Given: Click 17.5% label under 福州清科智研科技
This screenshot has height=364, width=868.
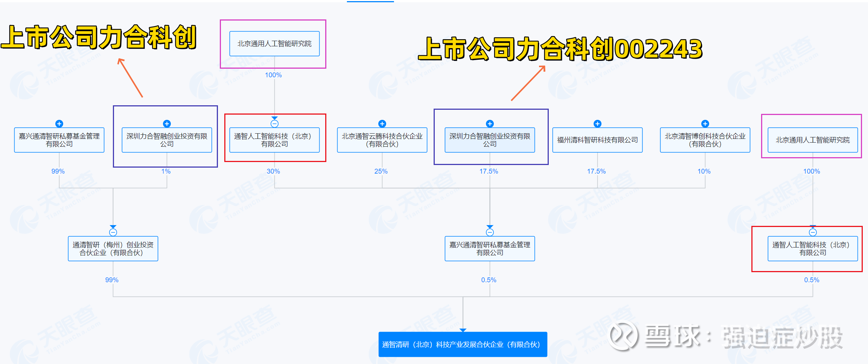Looking at the screenshot, I should (596, 171).
